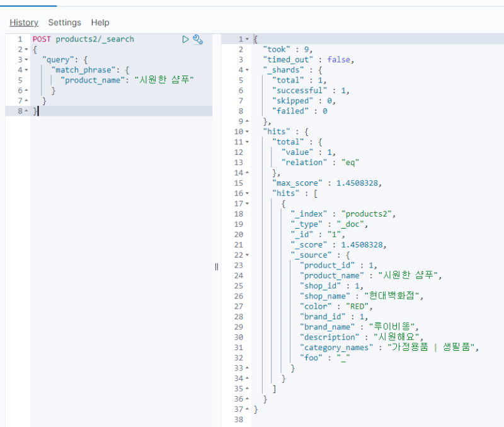Fold the "query" block in request editor
The width and height of the screenshot is (504, 427).
click(x=26, y=59)
